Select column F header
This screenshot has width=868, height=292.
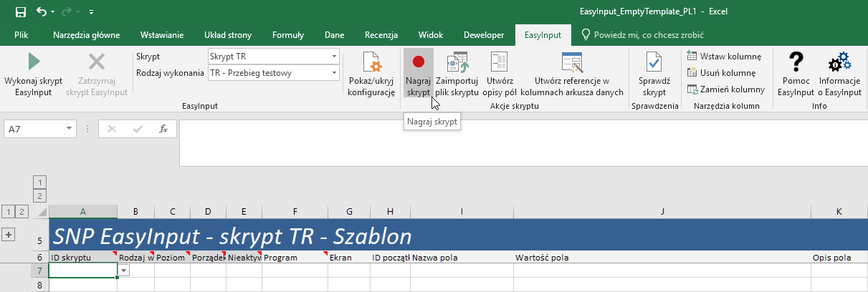(x=295, y=211)
